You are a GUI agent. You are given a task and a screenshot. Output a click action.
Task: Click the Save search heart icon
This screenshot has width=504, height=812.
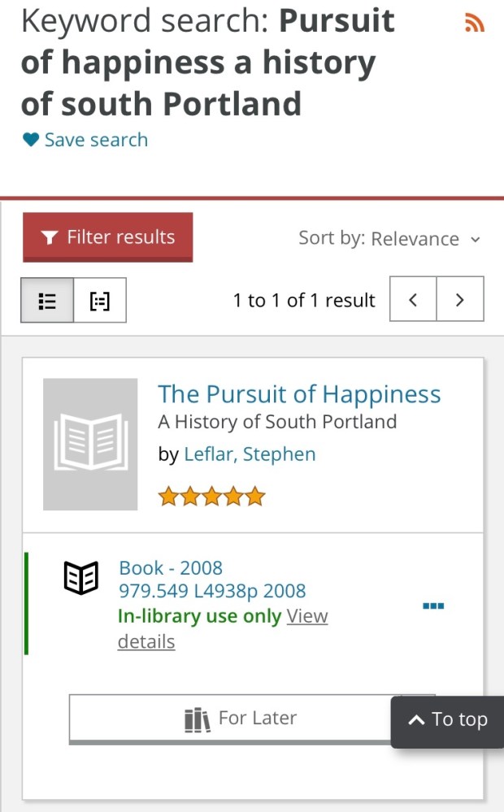coord(31,140)
